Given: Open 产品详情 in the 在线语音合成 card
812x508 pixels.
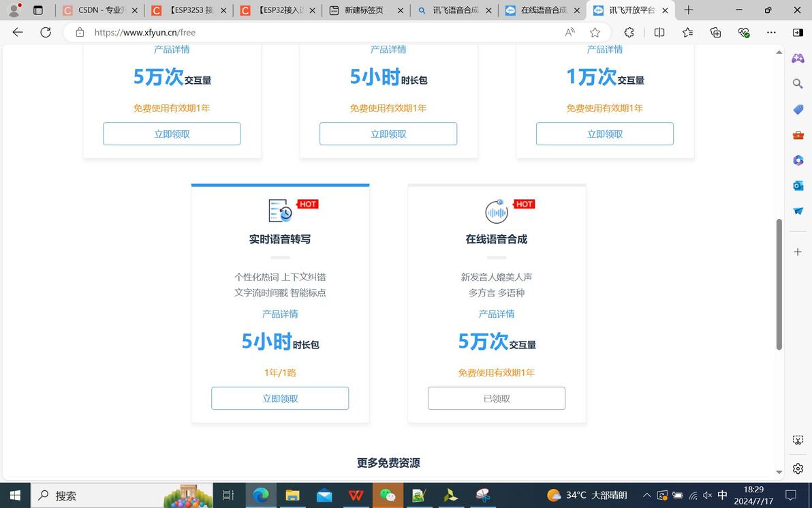Looking at the screenshot, I should point(497,314).
